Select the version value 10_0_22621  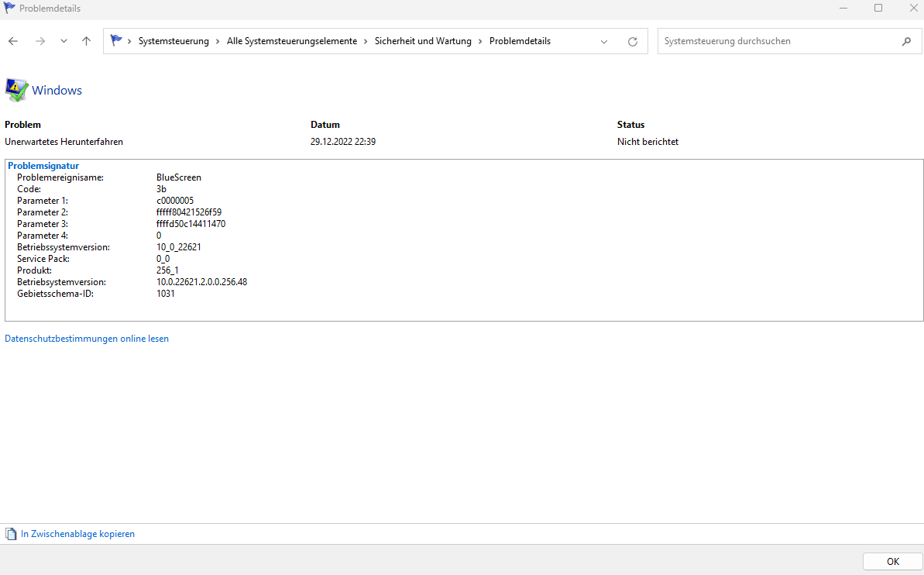coord(179,247)
